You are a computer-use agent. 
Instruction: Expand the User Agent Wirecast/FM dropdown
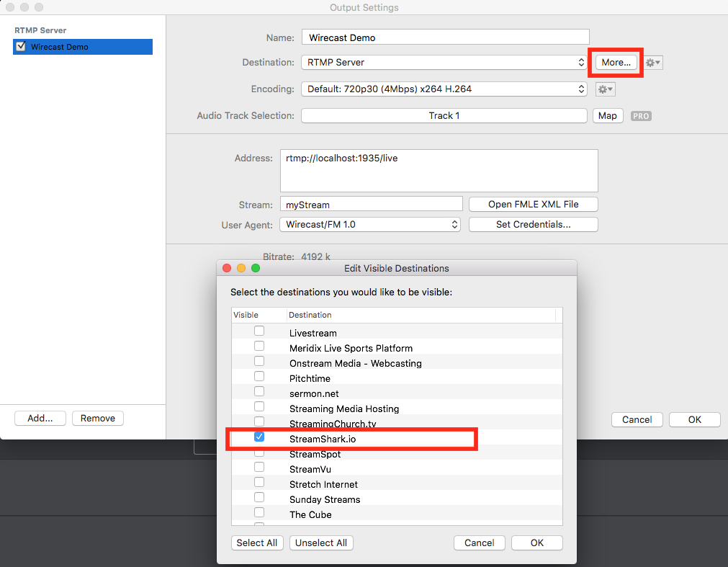[370, 225]
